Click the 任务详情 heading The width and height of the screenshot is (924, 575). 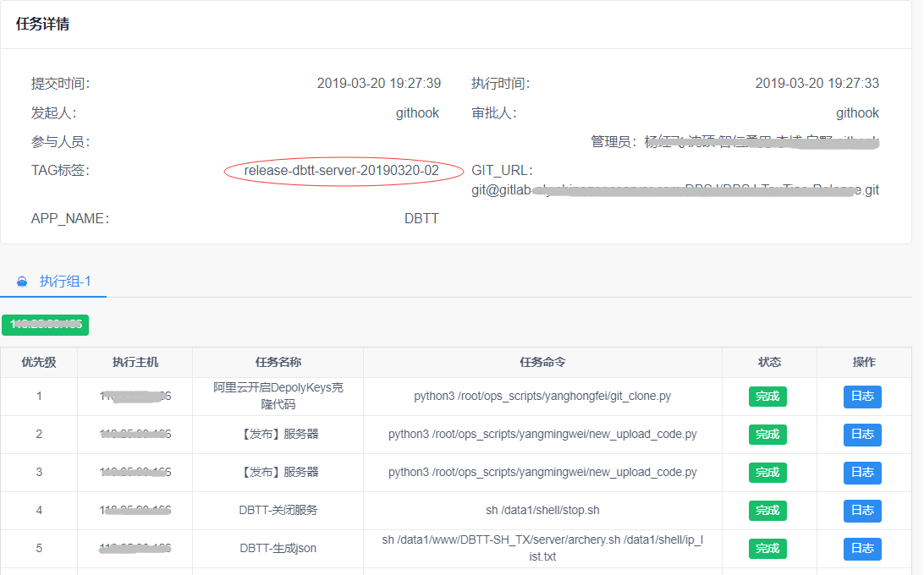42,25
